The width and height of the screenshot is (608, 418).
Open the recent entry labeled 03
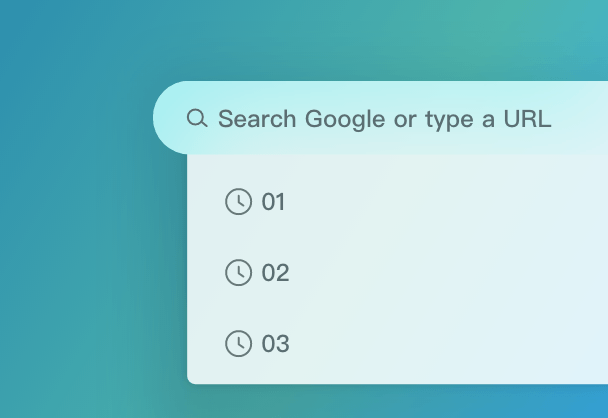pyautogui.click(x=275, y=344)
